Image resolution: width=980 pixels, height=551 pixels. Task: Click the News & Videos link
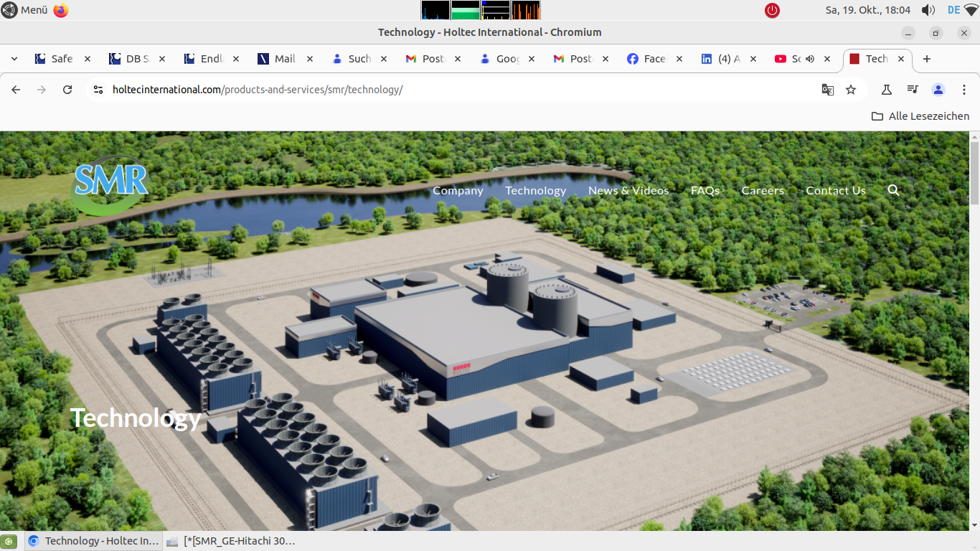point(628,190)
